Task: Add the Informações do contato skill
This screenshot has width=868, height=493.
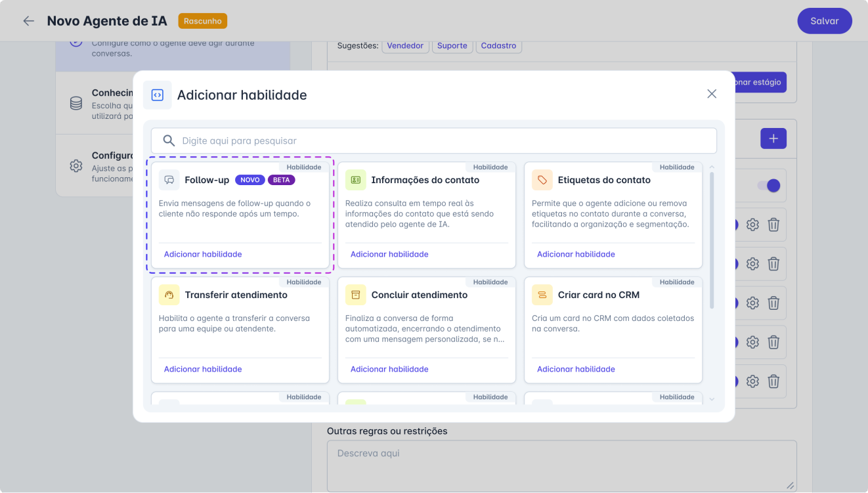Action: 389,254
